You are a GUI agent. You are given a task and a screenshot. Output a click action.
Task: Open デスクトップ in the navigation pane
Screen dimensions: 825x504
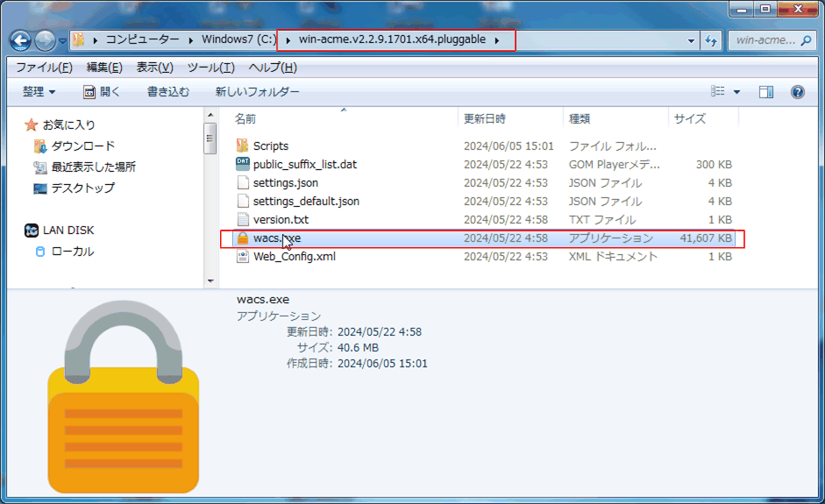[82, 188]
